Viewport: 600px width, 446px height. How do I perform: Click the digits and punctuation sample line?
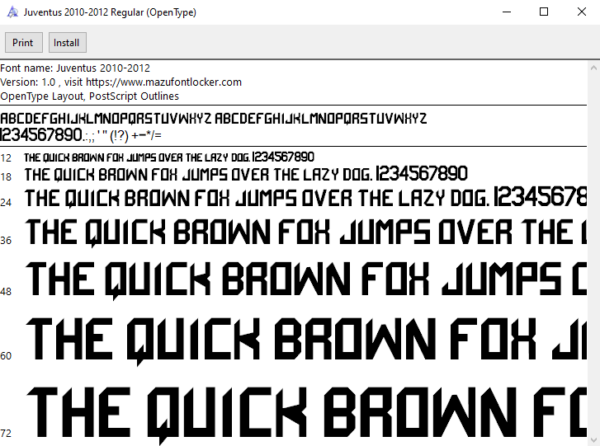click(x=80, y=135)
